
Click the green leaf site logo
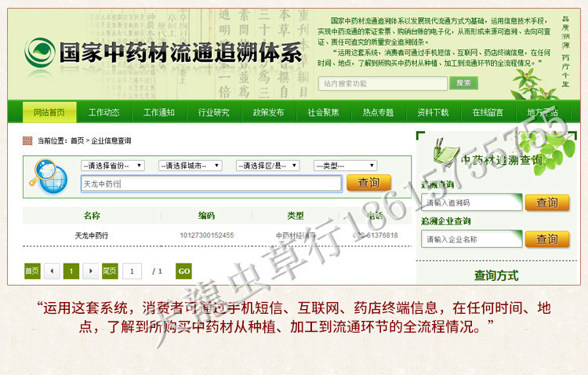point(38,53)
